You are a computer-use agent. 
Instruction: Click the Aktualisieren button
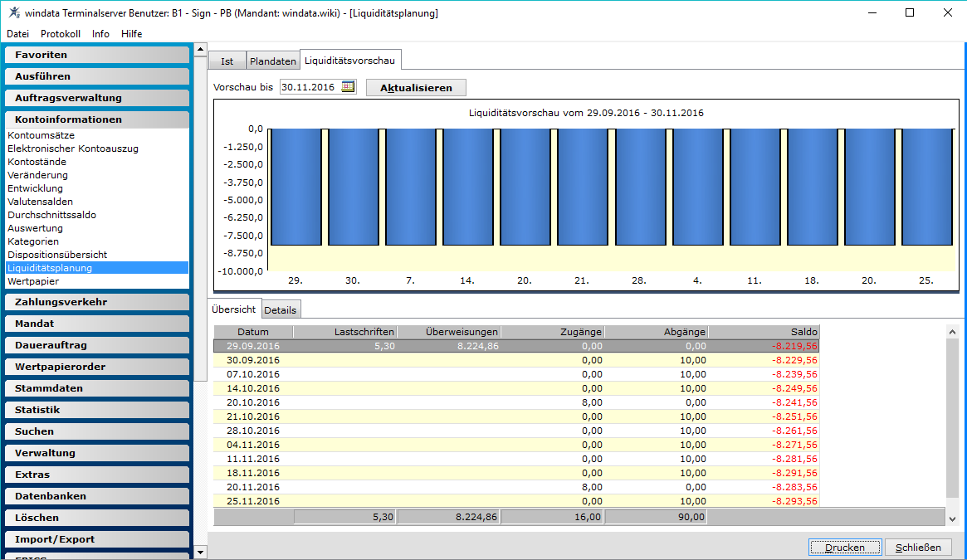[417, 88]
